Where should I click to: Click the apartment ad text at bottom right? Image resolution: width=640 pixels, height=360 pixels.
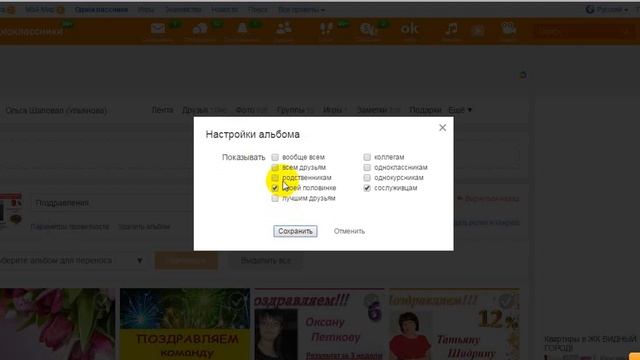590,344
